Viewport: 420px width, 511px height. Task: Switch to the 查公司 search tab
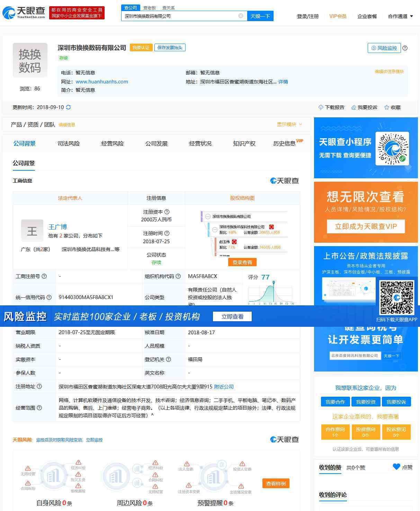click(x=131, y=8)
